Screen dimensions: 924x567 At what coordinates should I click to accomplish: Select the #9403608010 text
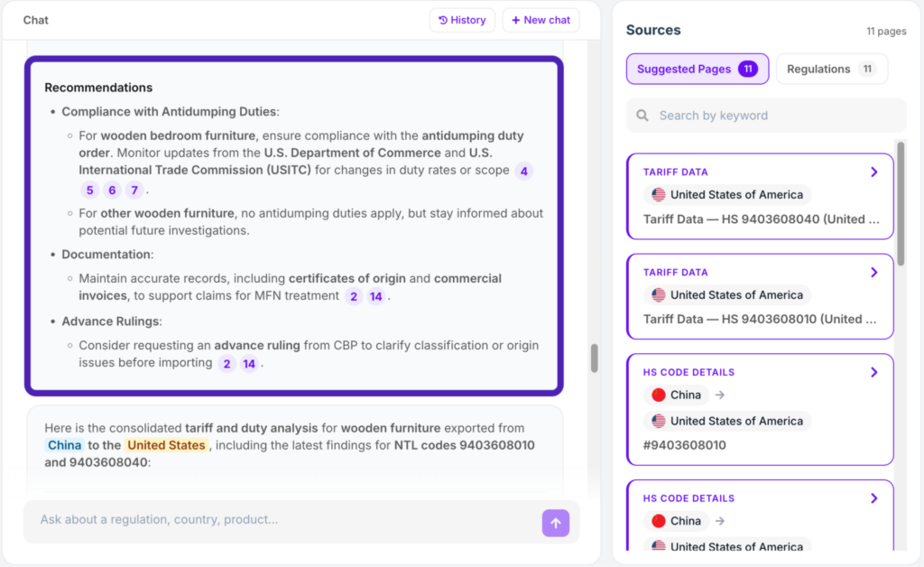[684, 445]
